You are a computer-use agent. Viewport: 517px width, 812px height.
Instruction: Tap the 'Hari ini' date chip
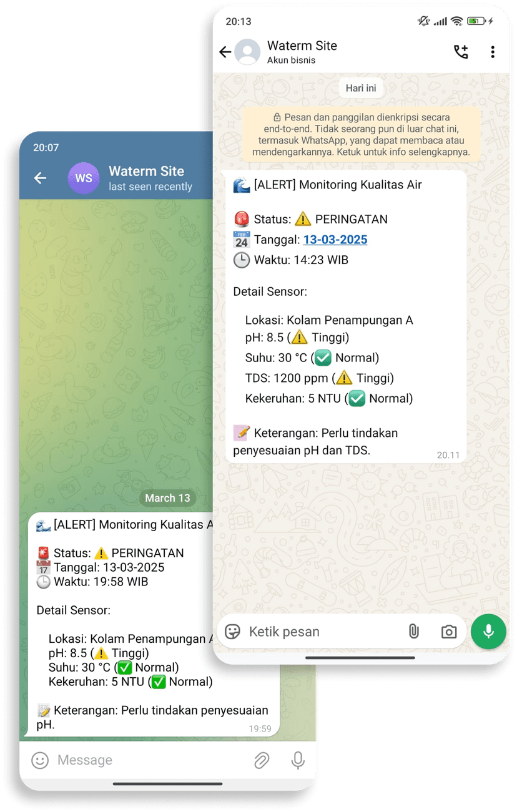tap(361, 88)
